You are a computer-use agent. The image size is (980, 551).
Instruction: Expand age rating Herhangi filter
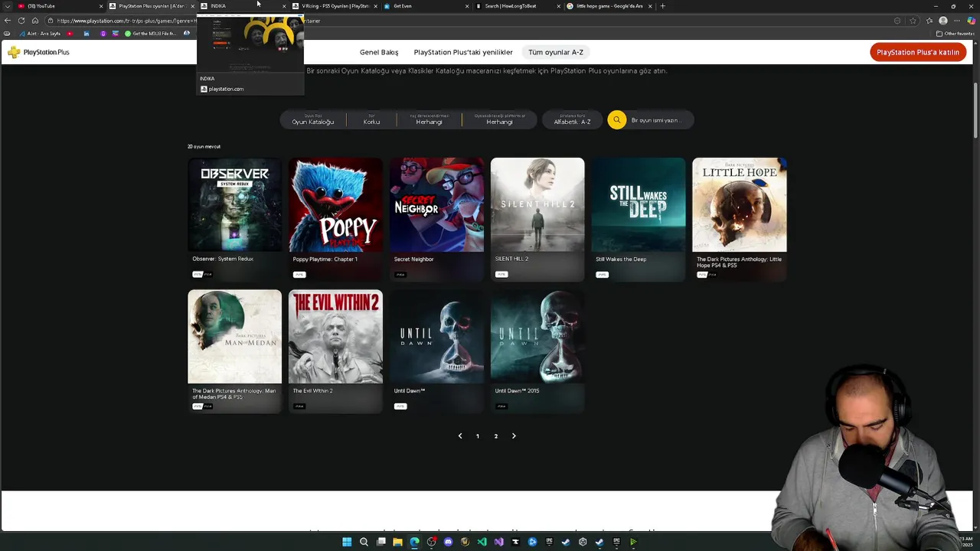click(x=429, y=119)
